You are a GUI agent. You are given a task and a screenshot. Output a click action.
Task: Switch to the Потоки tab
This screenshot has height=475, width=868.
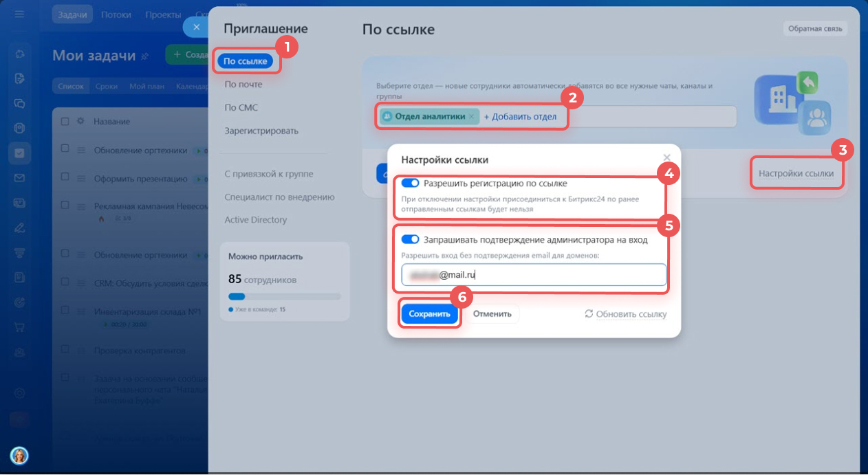[x=116, y=14]
